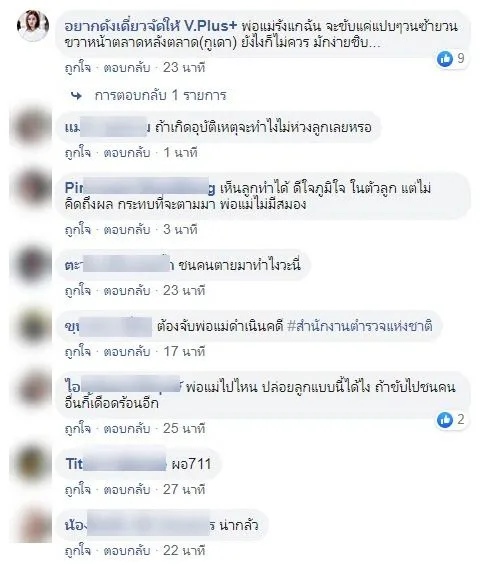
Task: Click the avatar beside the ผอ711 comment
Action: (x=33, y=464)
